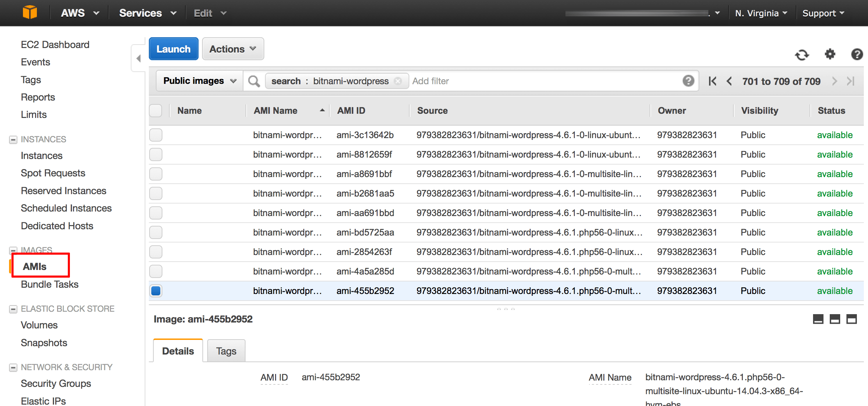This screenshot has height=406, width=868.
Task: Switch to the Tags tab
Action: (226, 351)
